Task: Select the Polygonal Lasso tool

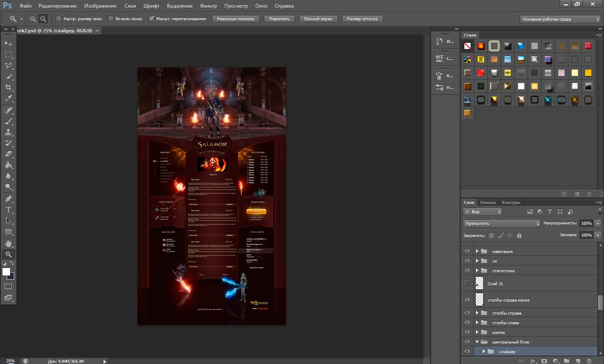Action: click(8, 65)
